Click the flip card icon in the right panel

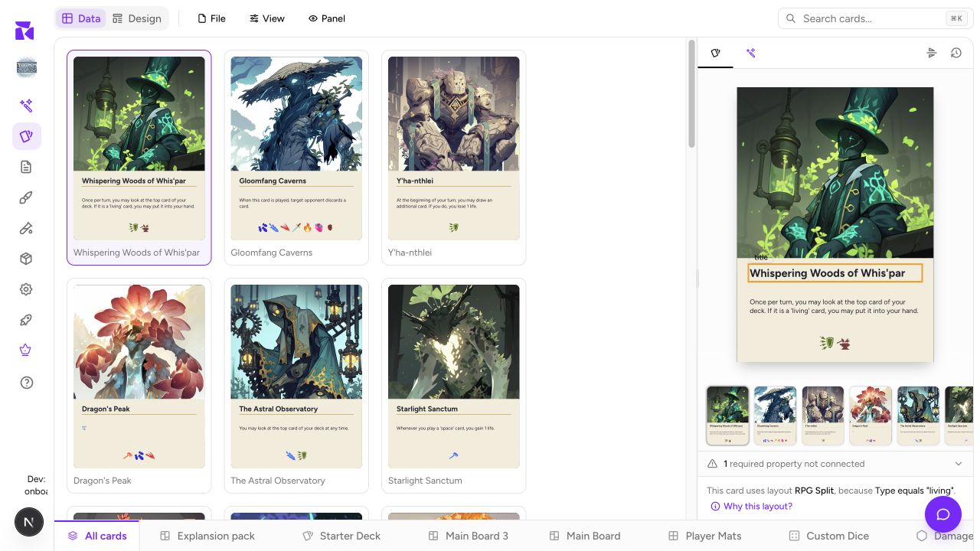(x=932, y=53)
